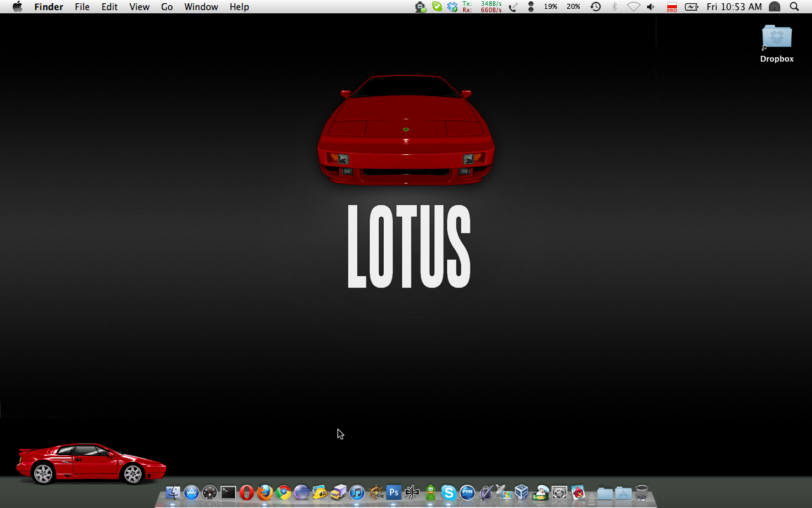Open Spotlight search magnifier
The image size is (812, 508).
(x=794, y=7)
